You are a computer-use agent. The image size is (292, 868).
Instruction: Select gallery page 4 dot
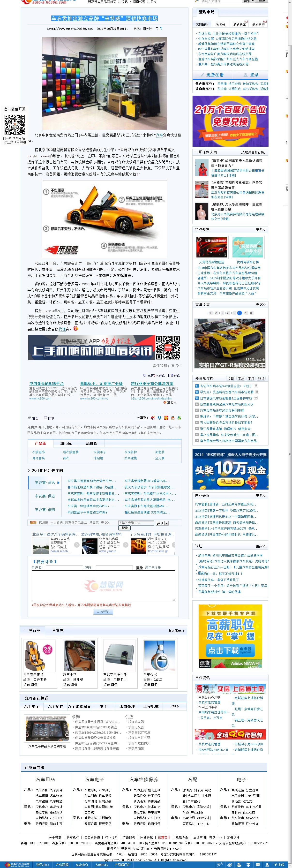click(x=228, y=313)
